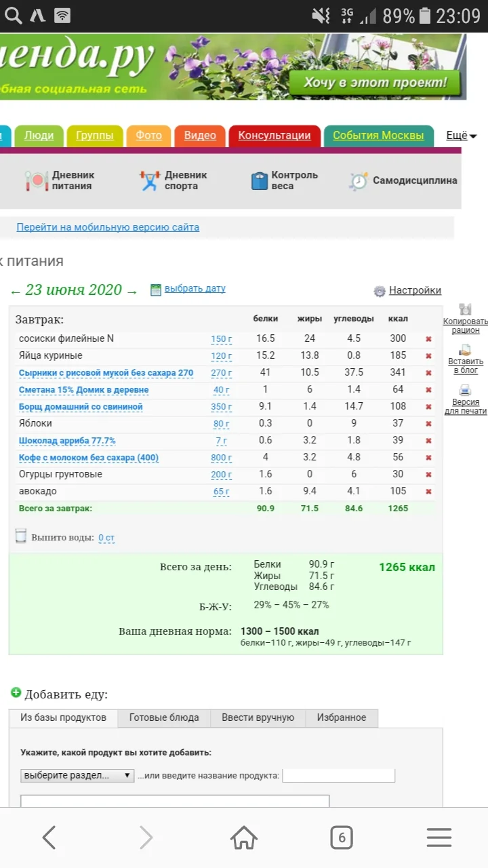488x868 pixels.
Task: Switch to Из базы продуктов tab
Action: [63, 717]
